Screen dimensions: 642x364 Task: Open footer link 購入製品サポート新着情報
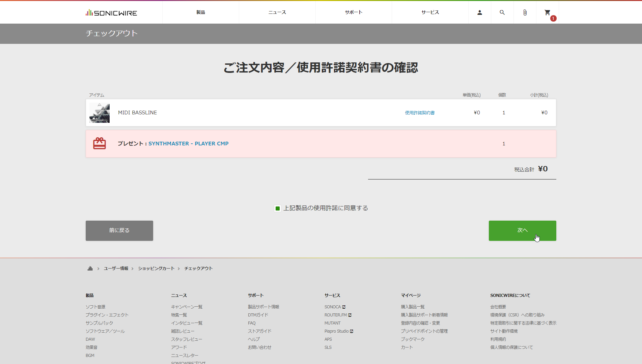click(x=424, y=315)
